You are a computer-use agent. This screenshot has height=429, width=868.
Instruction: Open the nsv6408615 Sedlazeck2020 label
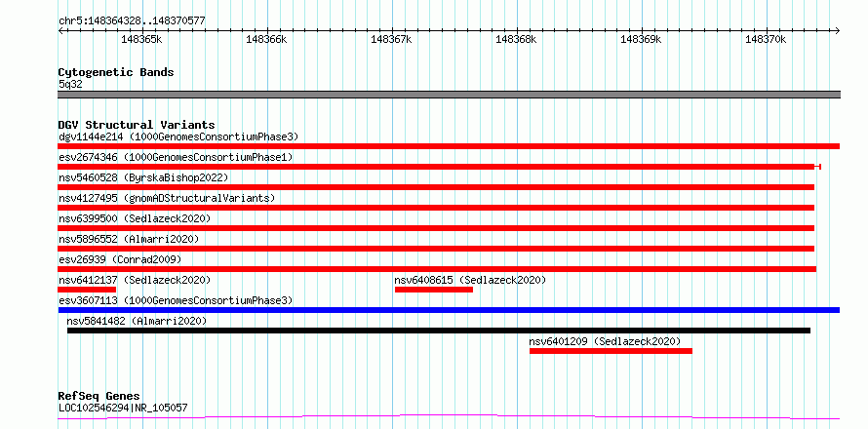[470, 280]
